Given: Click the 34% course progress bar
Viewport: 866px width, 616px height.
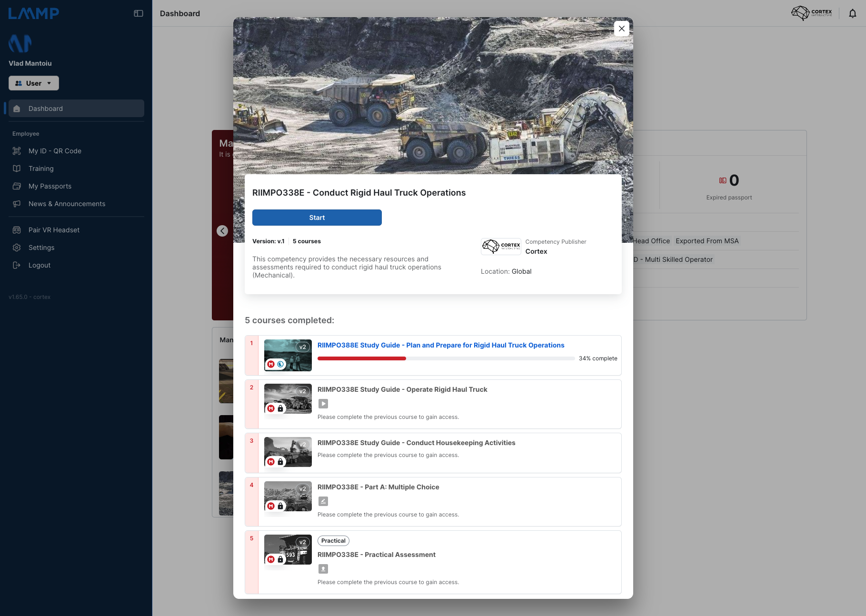Looking at the screenshot, I should pos(446,358).
